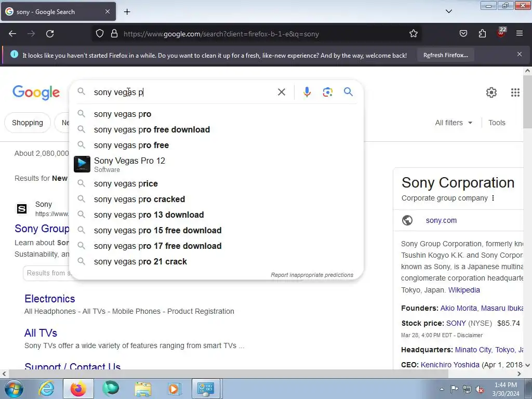This screenshot has height=399, width=532.
Task: List all tabs with the chevron
Action: pos(449,11)
